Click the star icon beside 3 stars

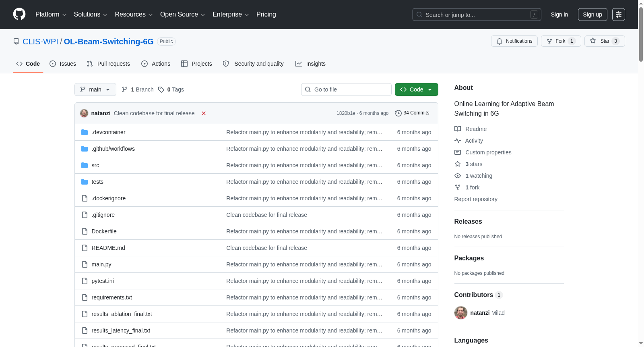click(x=458, y=164)
